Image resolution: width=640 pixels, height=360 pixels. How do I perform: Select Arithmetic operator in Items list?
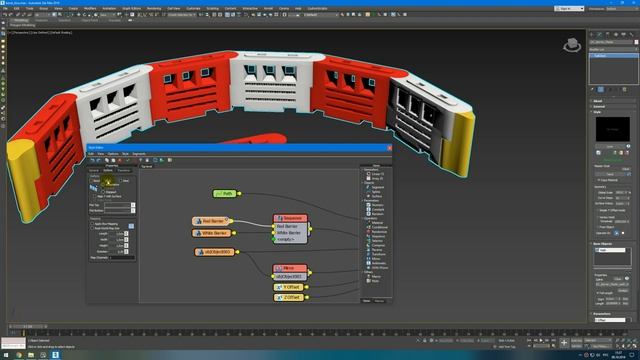pos(376,263)
